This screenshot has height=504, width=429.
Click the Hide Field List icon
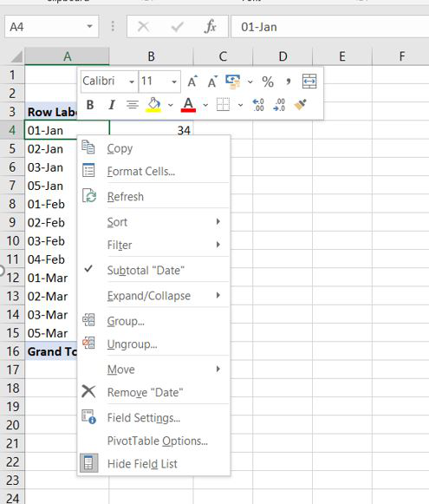[88, 463]
